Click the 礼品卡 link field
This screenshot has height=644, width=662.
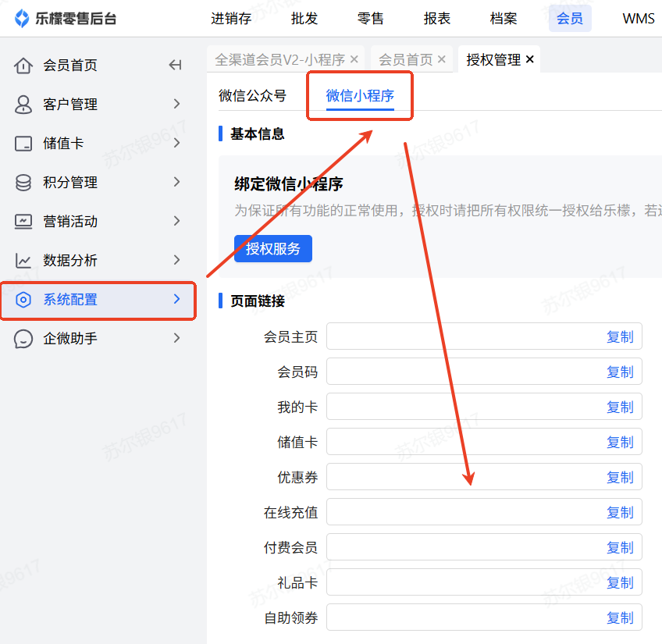(484, 582)
